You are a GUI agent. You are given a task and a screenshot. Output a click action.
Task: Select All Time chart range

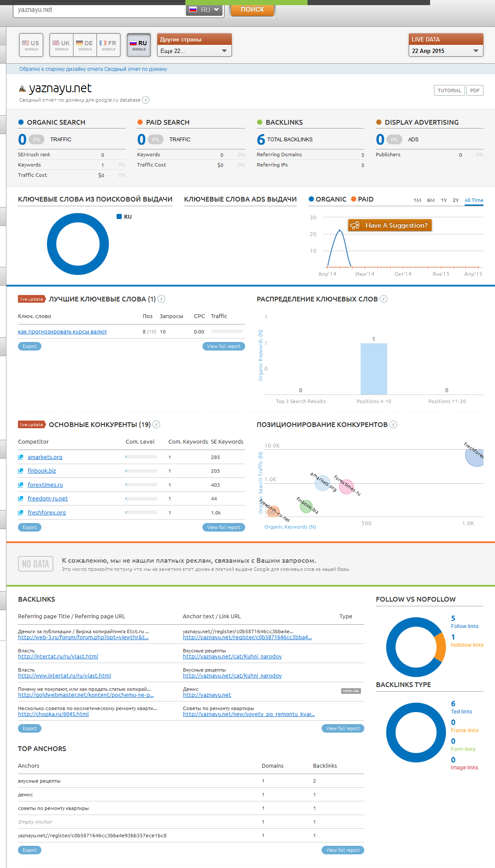[x=474, y=200]
